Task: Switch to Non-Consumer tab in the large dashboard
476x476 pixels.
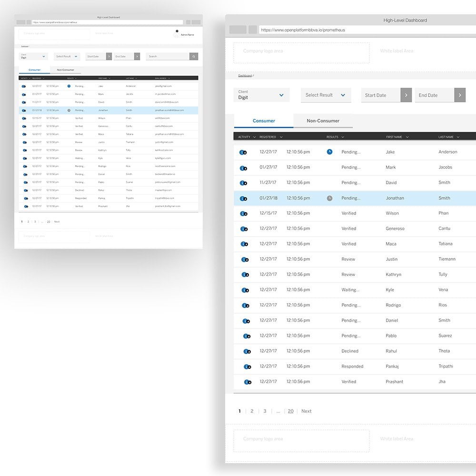Action: [x=323, y=121]
